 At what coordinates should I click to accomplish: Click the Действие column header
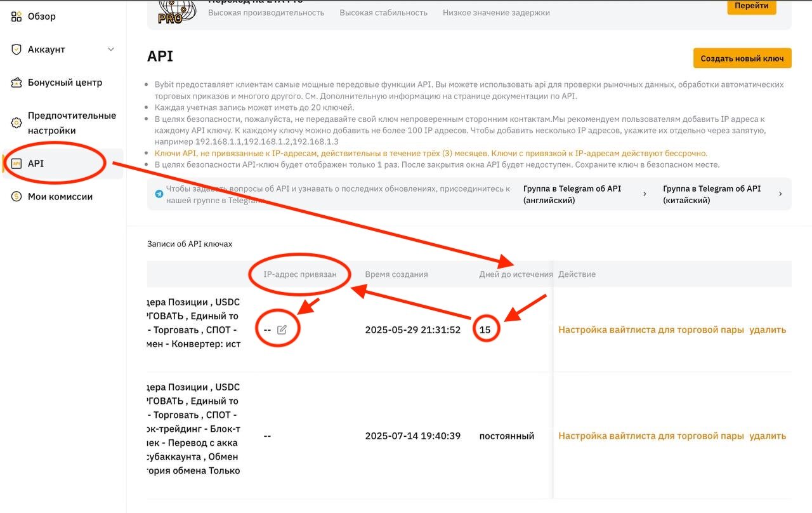(x=577, y=274)
